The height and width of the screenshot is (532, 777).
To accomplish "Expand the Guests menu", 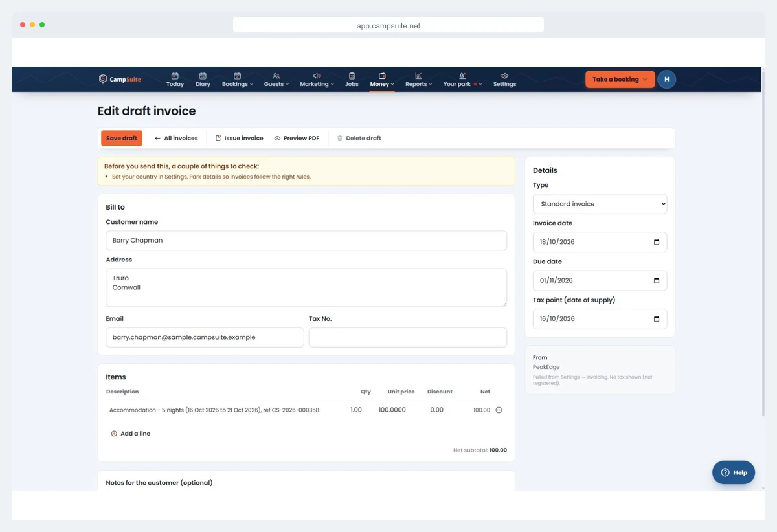I will pyautogui.click(x=276, y=80).
